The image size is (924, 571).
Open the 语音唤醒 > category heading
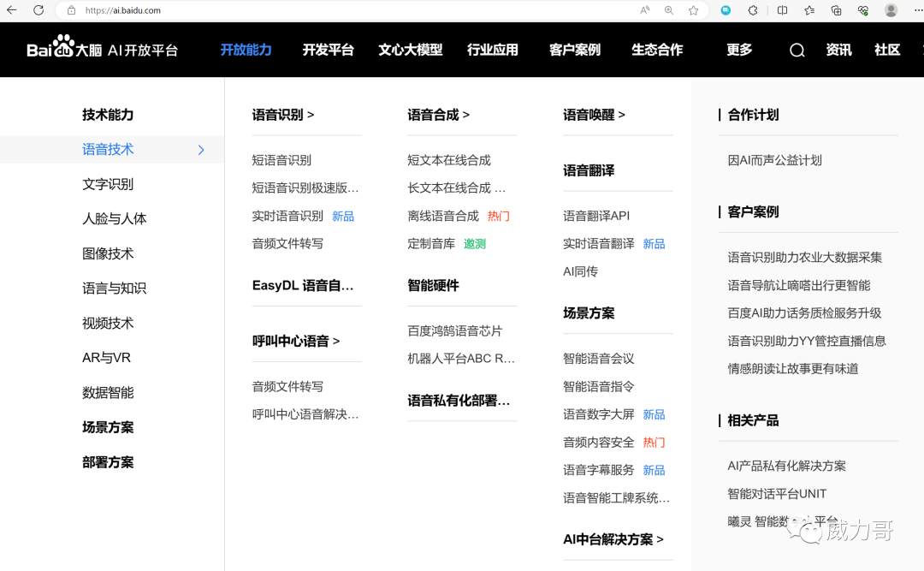pyautogui.click(x=595, y=115)
